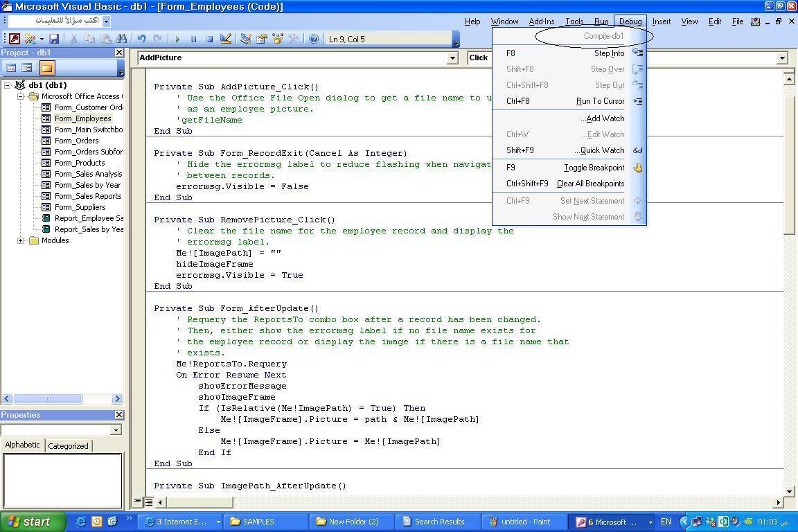Click Full Module View button at bottom

point(149,502)
